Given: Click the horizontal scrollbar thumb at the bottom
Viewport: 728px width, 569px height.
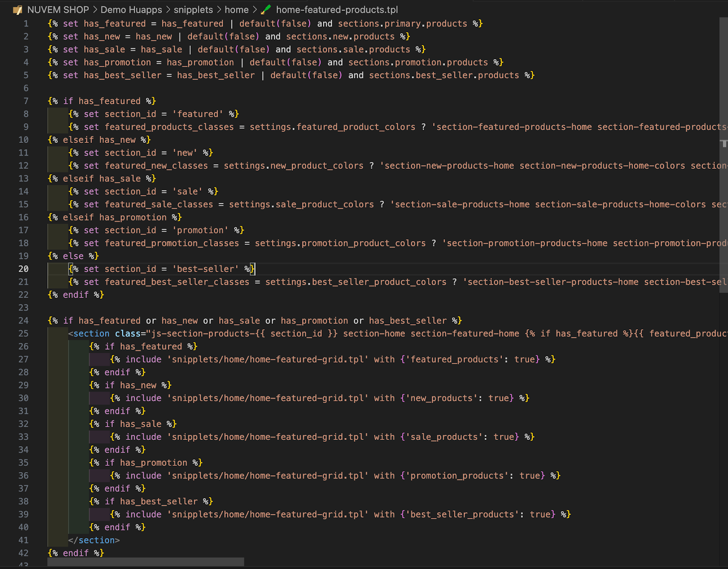Looking at the screenshot, I should (146, 562).
